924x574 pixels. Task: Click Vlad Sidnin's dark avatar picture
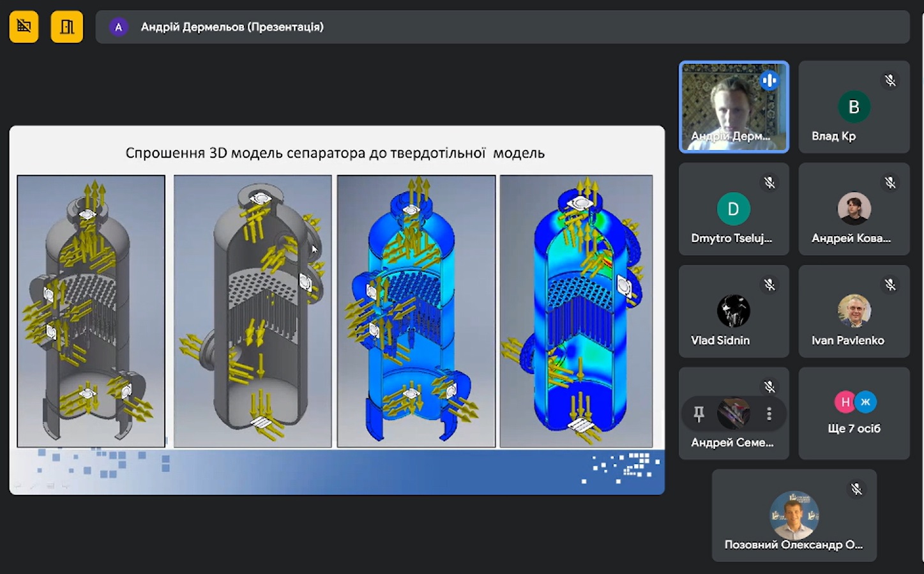tap(733, 311)
